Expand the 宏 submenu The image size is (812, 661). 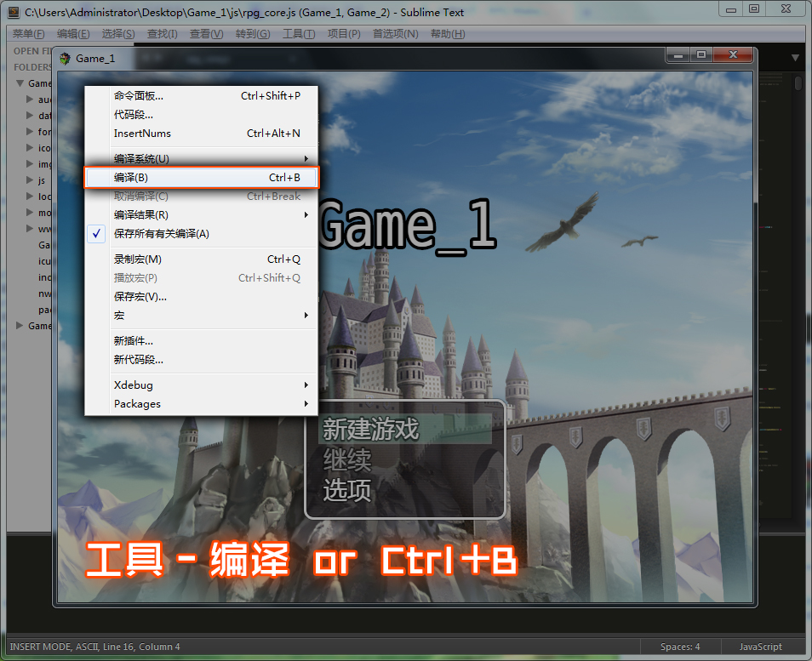click(x=202, y=316)
